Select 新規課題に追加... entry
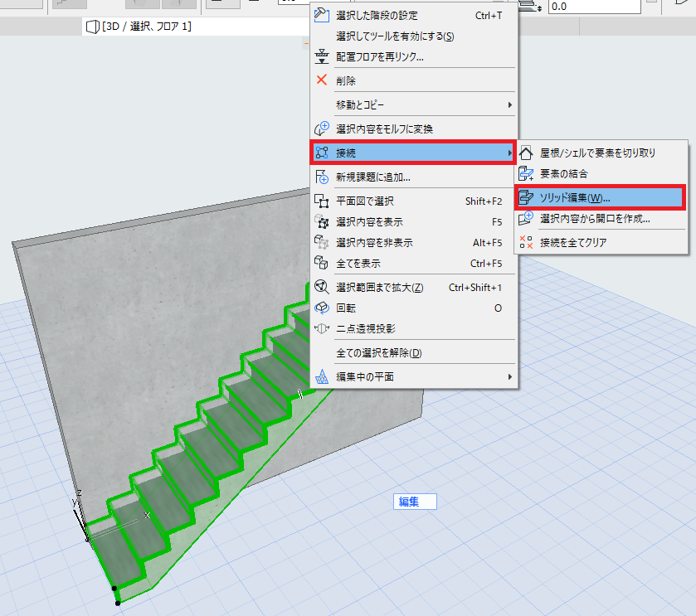 [414, 177]
